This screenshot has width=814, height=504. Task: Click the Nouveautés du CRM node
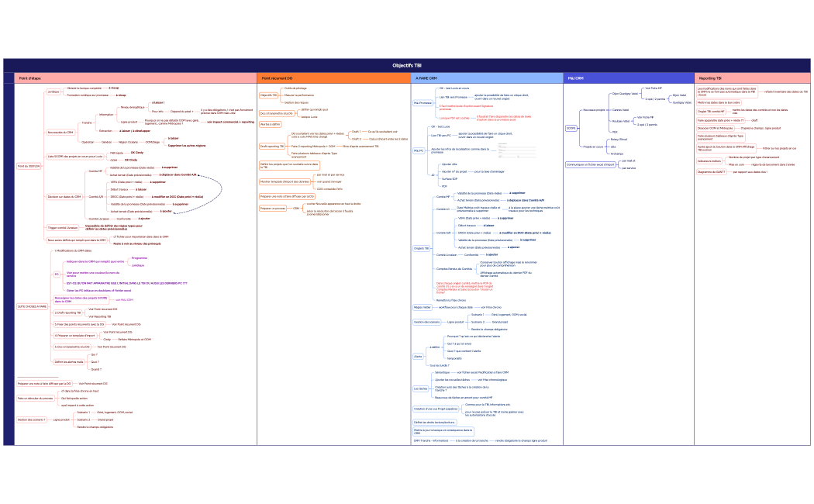click(x=60, y=132)
